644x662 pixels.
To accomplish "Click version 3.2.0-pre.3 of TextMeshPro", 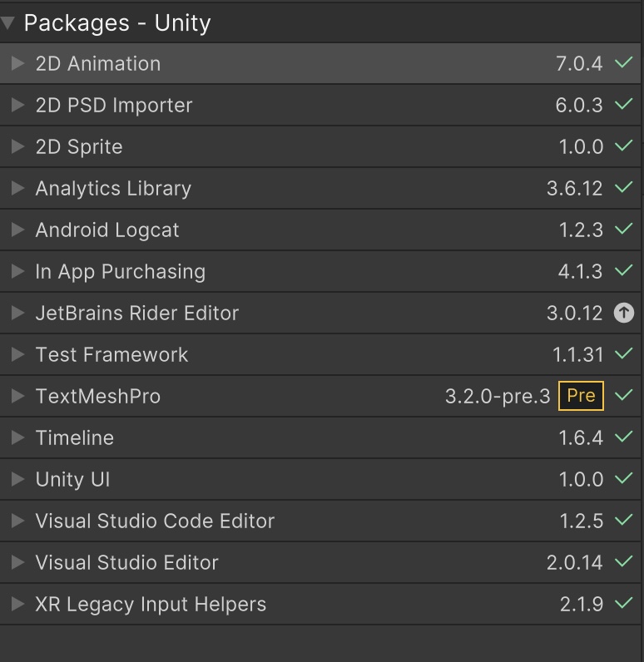I will pos(498,397).
